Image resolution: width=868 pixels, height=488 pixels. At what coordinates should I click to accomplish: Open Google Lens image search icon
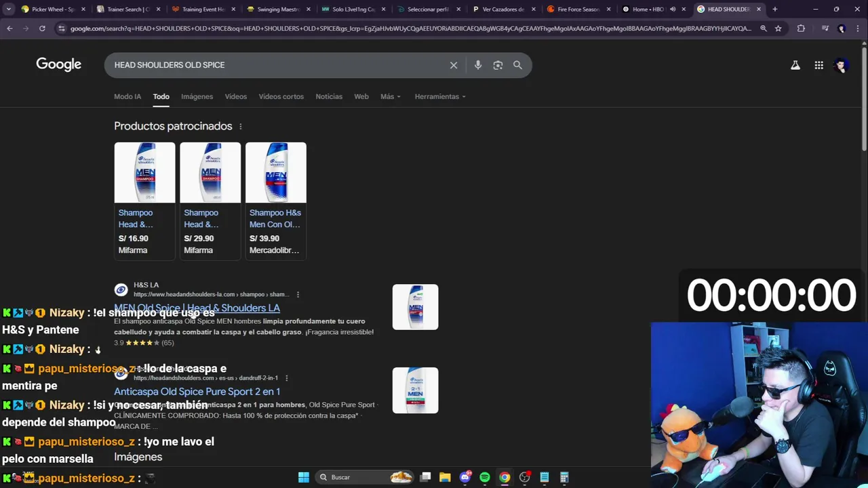point(498,65)
